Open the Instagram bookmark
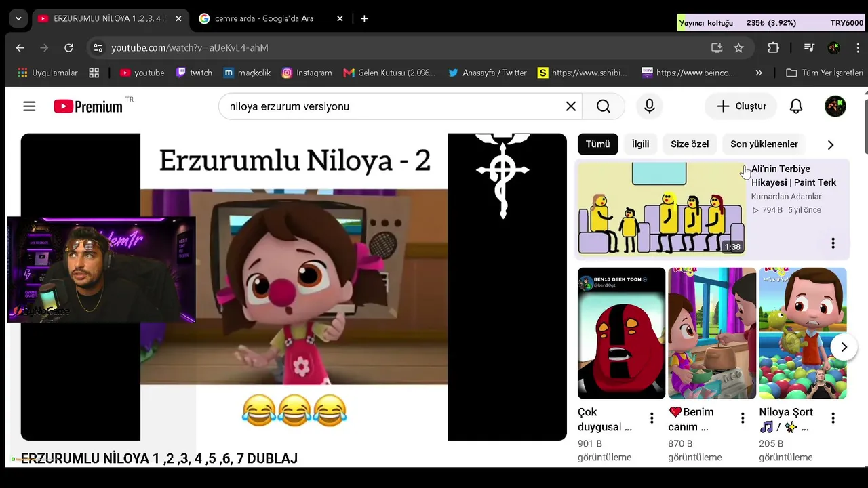This screenshot has width=868, height=488. pyautogui.click(x=307, y=73)
